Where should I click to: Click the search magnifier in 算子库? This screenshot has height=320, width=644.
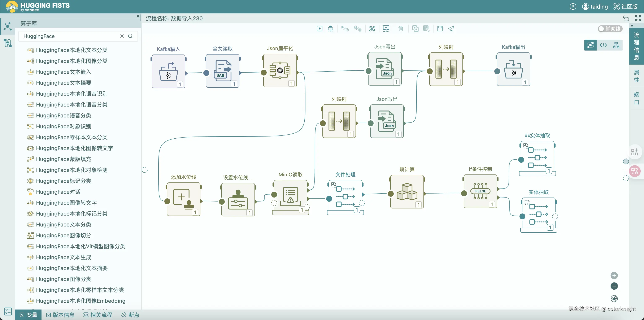131,36
